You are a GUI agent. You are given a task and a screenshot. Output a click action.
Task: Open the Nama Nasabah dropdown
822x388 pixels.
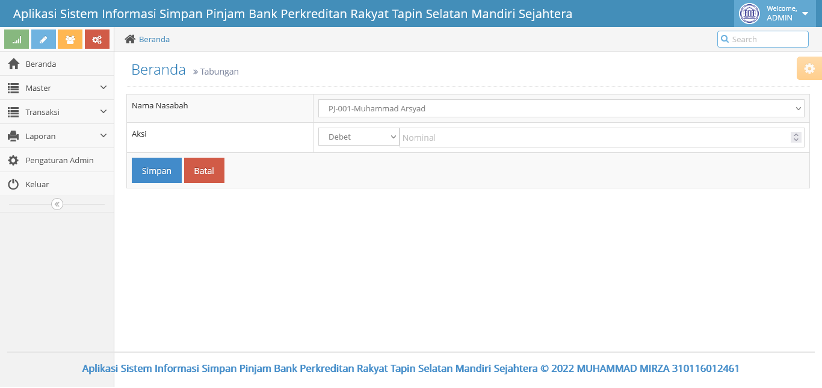pos(561,109)
